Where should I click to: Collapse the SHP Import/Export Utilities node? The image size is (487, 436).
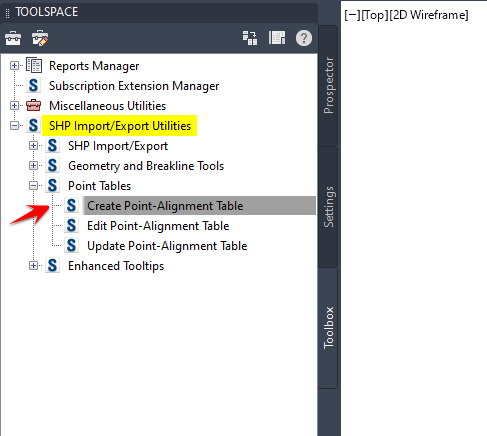[x=14, y=125]
